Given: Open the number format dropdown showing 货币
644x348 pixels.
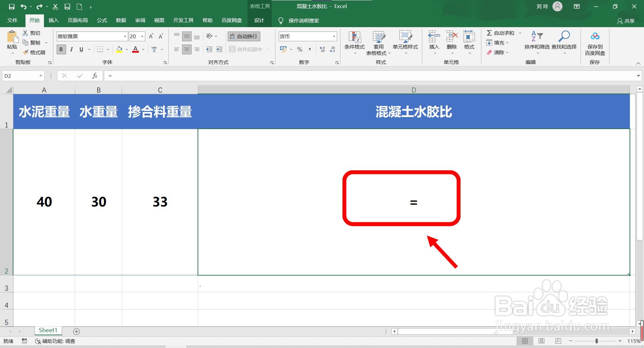Looking at the screenshot, I should pos(333,36).
